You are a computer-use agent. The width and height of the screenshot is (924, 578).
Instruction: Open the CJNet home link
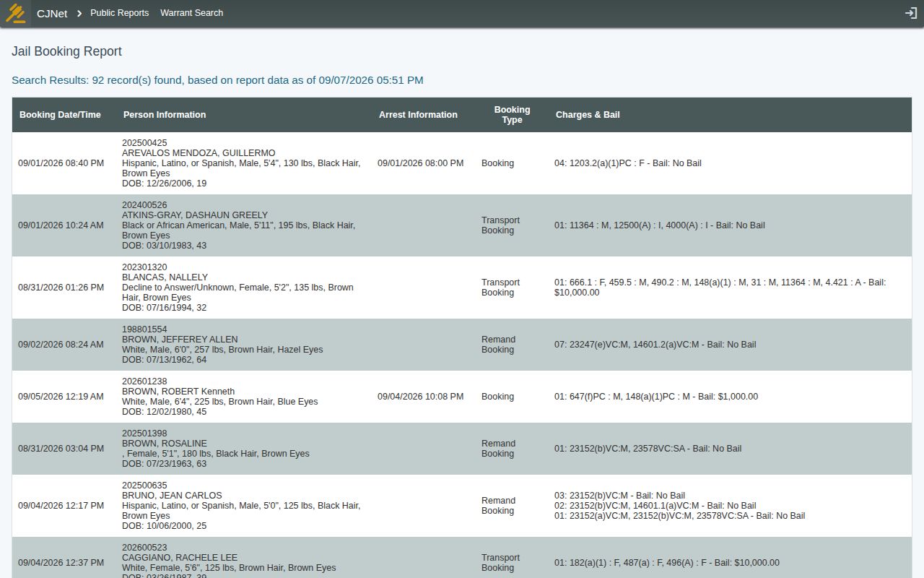pos(52,13)
